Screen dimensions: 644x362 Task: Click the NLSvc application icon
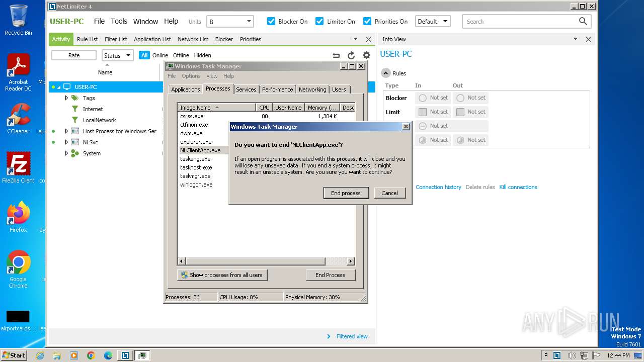coord(75,142)
